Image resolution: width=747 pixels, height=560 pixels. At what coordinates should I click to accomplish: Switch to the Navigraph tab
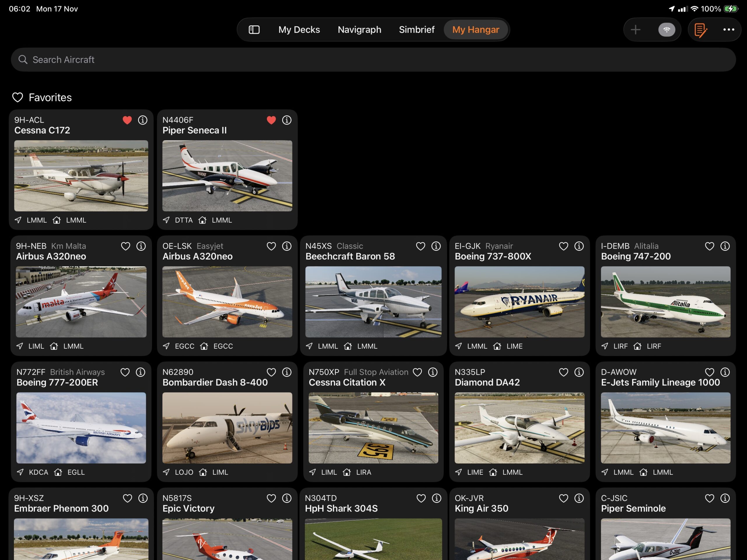(359, 30)
